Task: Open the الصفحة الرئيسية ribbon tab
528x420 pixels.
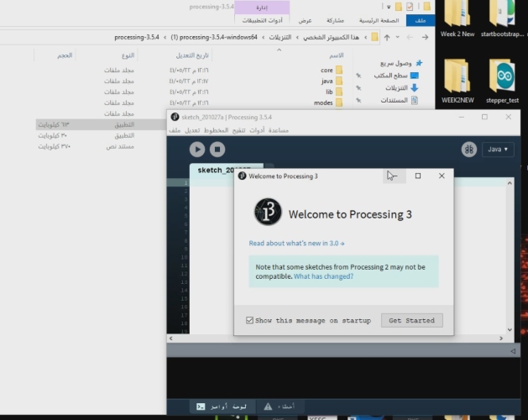Action: (x=379, y=20)
